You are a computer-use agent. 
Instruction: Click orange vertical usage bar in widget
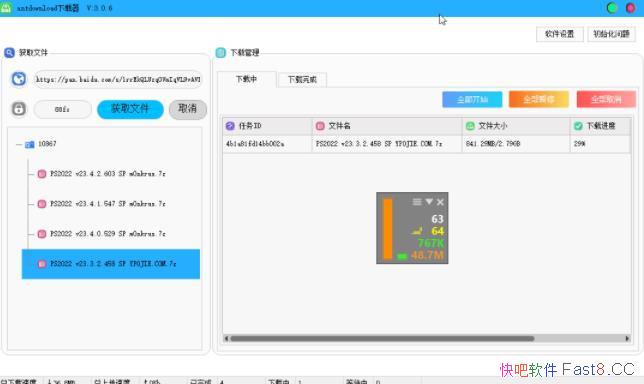pyautogui.click(x=388, y=229)
